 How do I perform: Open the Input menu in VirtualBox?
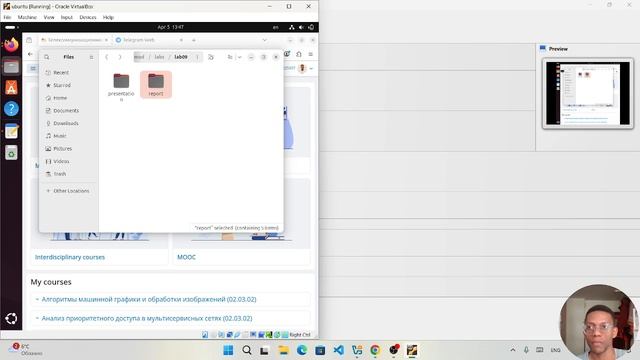pyautogui.click(x=67, y=17)
